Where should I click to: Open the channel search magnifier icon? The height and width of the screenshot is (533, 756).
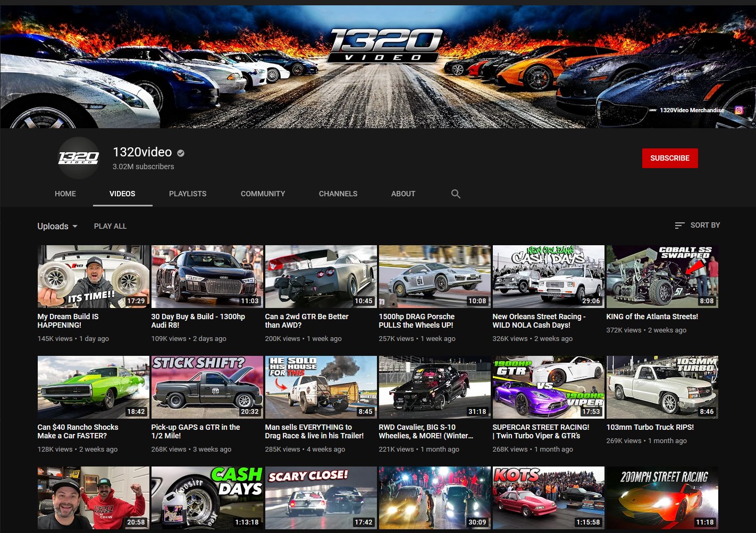point(456,194)
